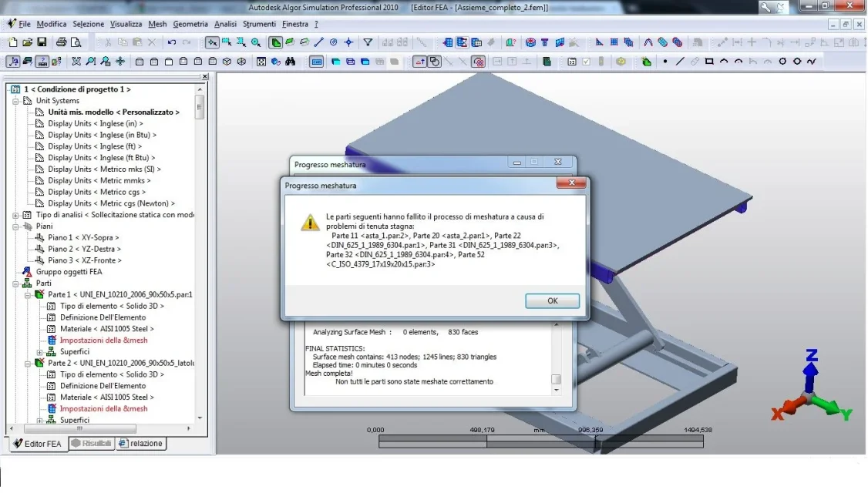This screenshot has width=868, height=493.
Task: Select Impostazioni della mesh under Parte 1
Action: pos(103,340)
